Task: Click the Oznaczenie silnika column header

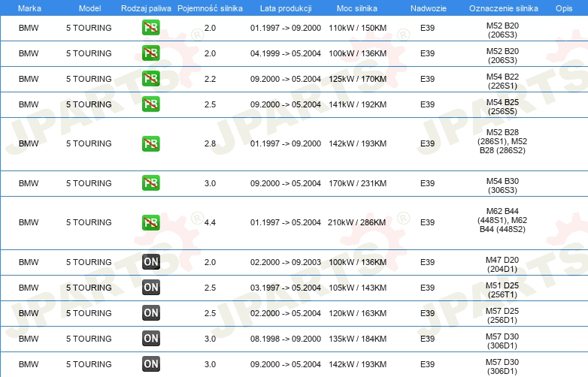Action: 503,8
